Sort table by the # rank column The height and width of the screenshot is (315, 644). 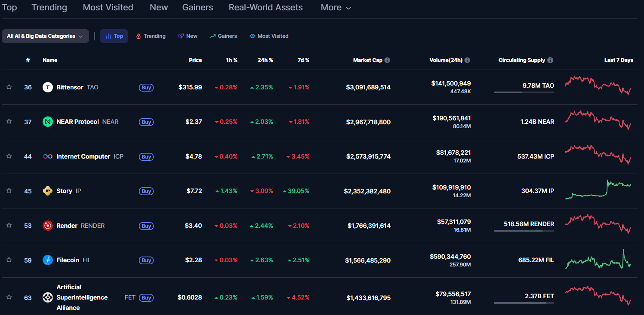tap(28, 60)
